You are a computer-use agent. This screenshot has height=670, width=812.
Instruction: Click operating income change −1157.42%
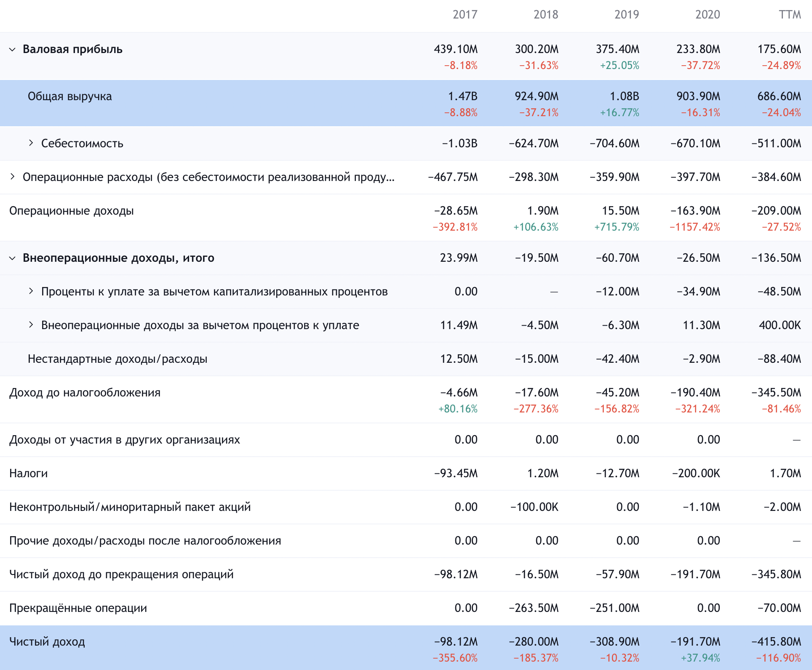click(695, 227)
